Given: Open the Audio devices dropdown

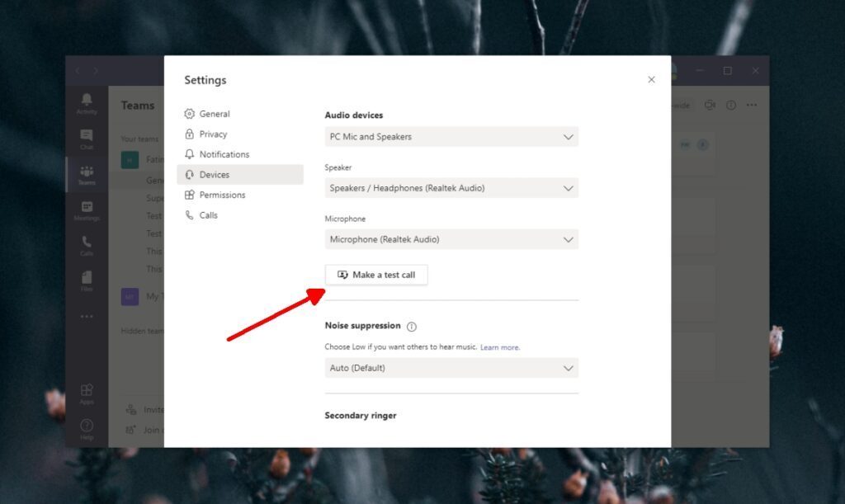Looking at the screenshot, I should coord(451,136).
